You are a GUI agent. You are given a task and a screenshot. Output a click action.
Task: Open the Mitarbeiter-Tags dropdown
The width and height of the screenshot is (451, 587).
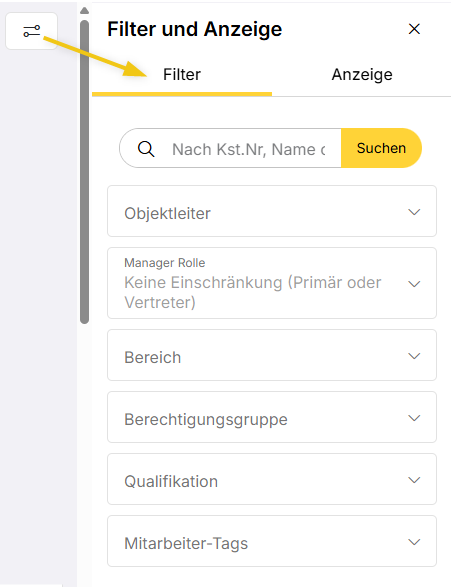pyautogui.click(x=272, y=541)
